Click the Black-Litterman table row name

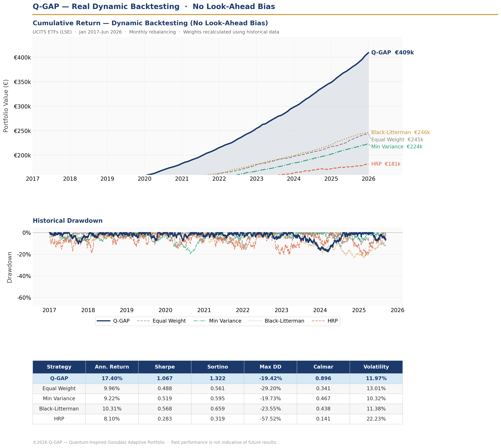tap(59, 409)
